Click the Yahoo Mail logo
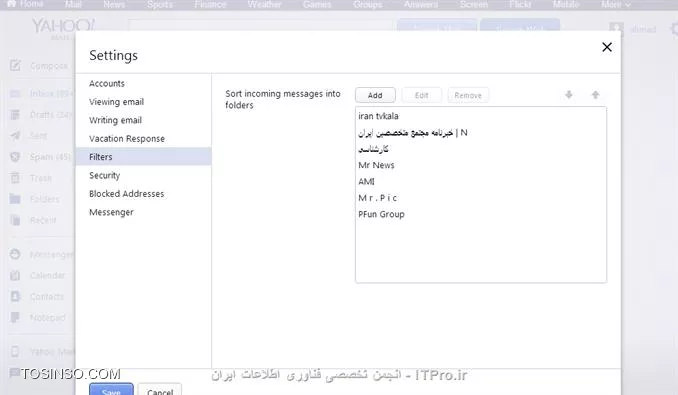The width and height of the screenshot is (678, 395). [x=63, y=28]
